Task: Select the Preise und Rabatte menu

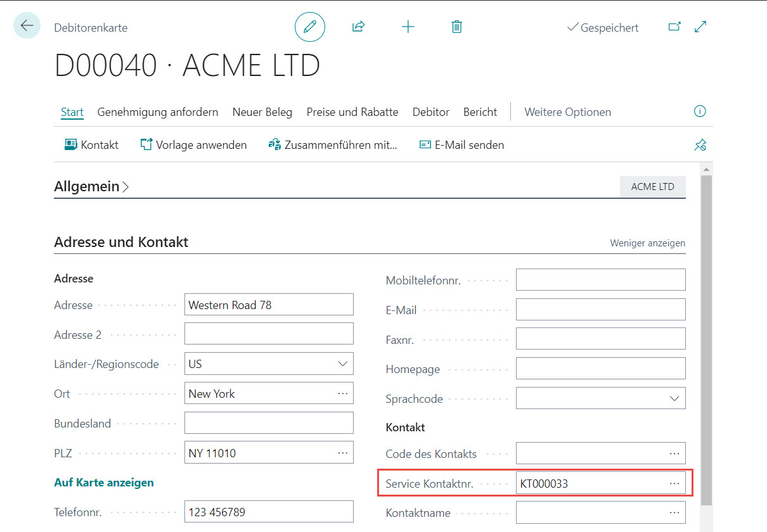Action: coord(352,112)
